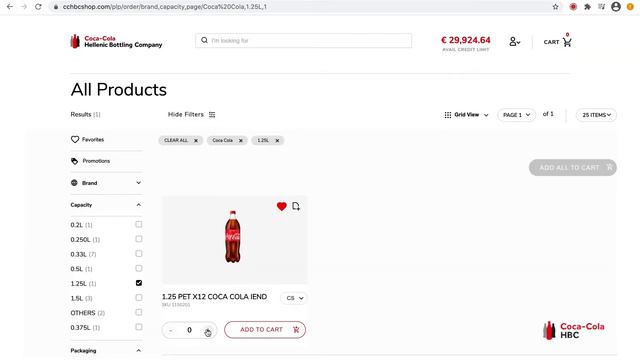
Task: Click the Favorites heart icon in the sidebar
Action: click(75, 140)
